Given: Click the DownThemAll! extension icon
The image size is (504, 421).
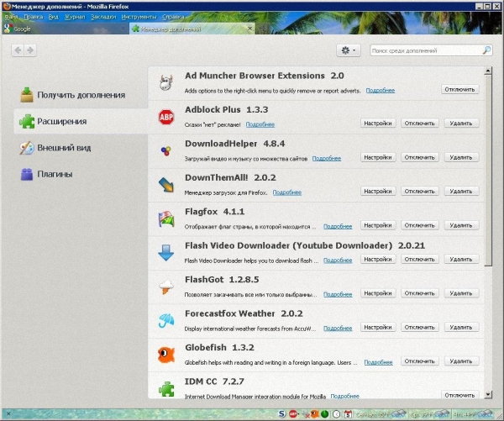Looking at the screenshot, I should pyautogui.click(x=166, y=185).
